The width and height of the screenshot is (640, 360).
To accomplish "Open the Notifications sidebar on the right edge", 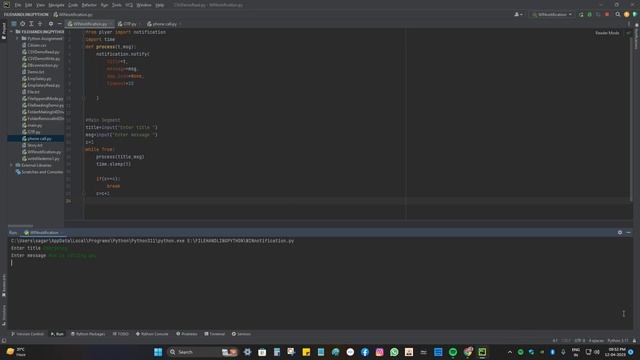I will (x=636, y=37).
